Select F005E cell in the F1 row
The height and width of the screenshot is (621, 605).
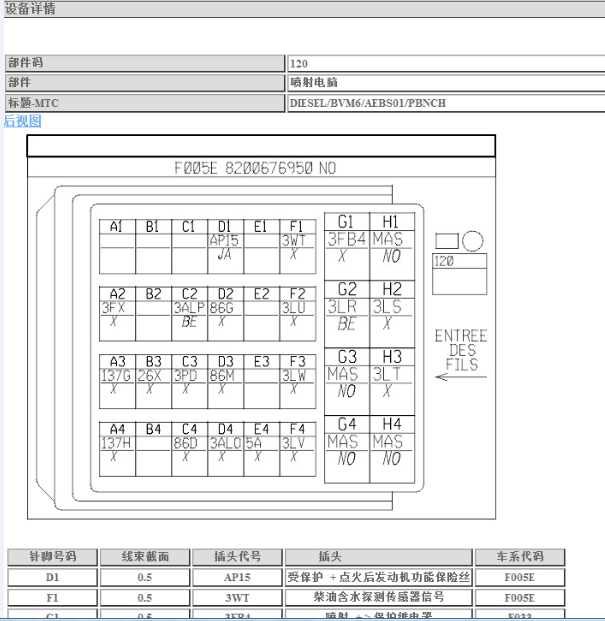[x=520, y=597]
